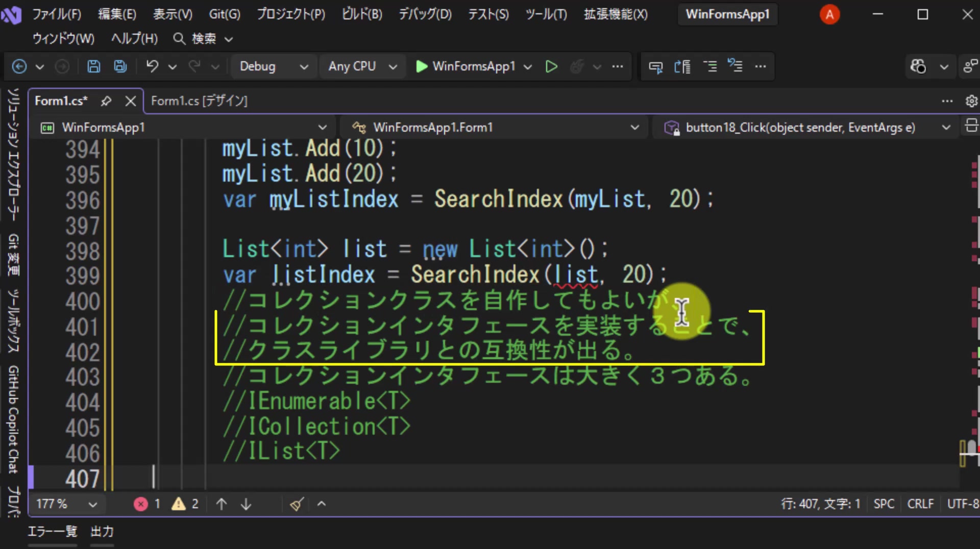Click the warning triangle count indicator
980x549 pixels.
(x=185, y=504)
